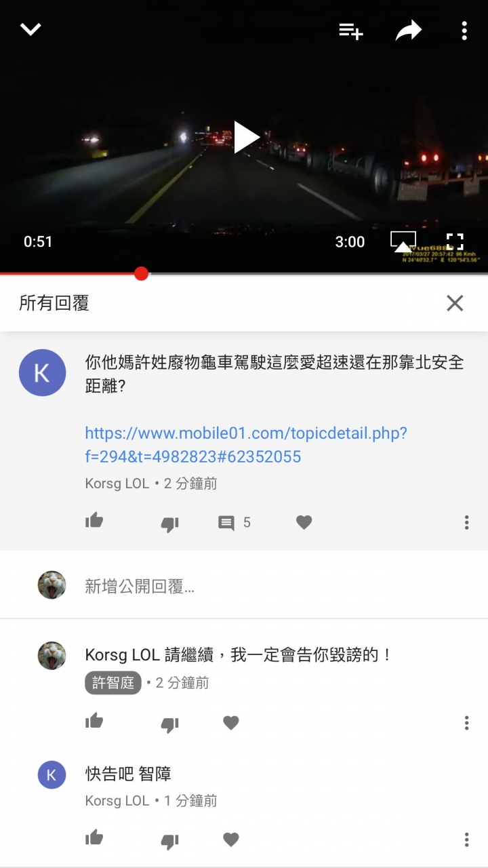Open video options three-dot menu
Image resolution: width=488 pixels, height=868 pixels.
pyautogui.click(x=464, y=31)
